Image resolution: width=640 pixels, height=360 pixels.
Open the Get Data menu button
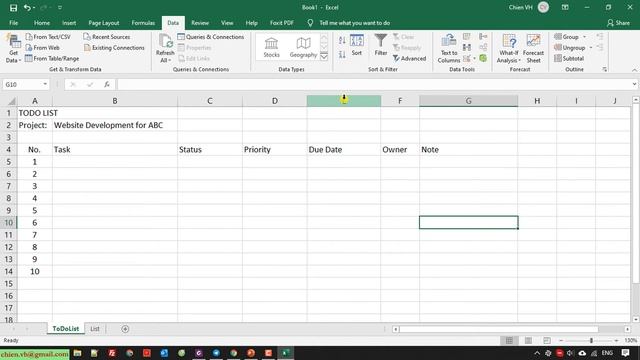pyautogui.click(x=13, y=49)
